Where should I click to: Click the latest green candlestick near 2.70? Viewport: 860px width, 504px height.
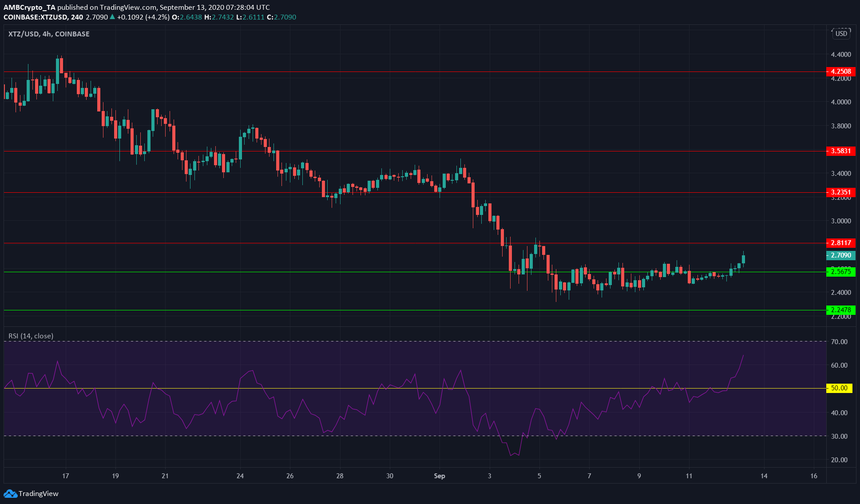(743, 259)
